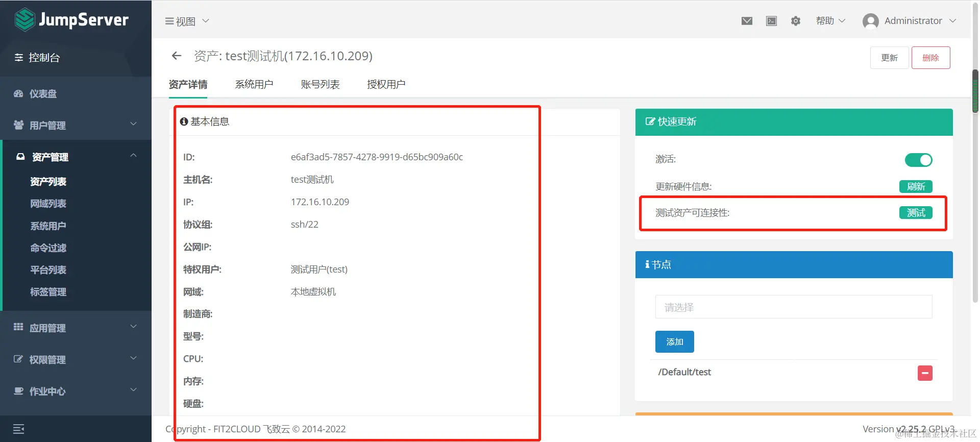The image size is (980, 442).
Task: Collapse the 资产管理 menu chevron
Action: [133, 156]
